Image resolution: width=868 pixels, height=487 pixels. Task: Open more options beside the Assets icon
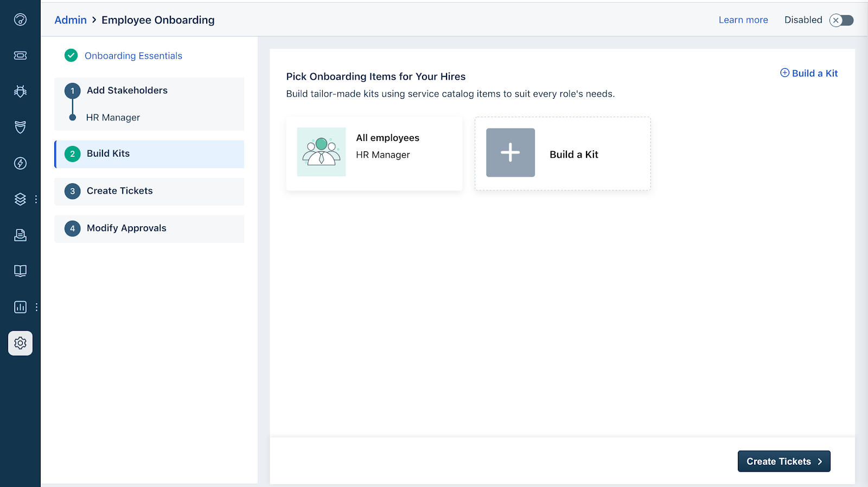pos(36,199)
